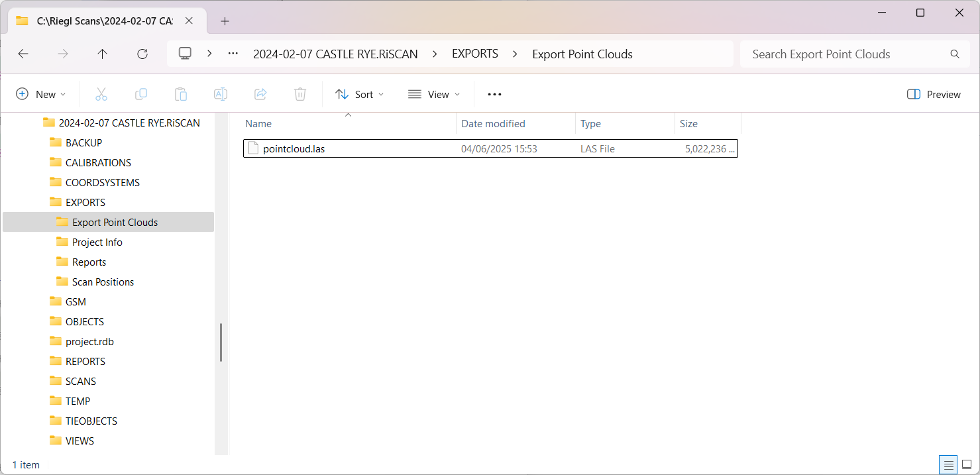Refresh the current folder view
Viewport: 980px width, 475px height.
point(142,54)
